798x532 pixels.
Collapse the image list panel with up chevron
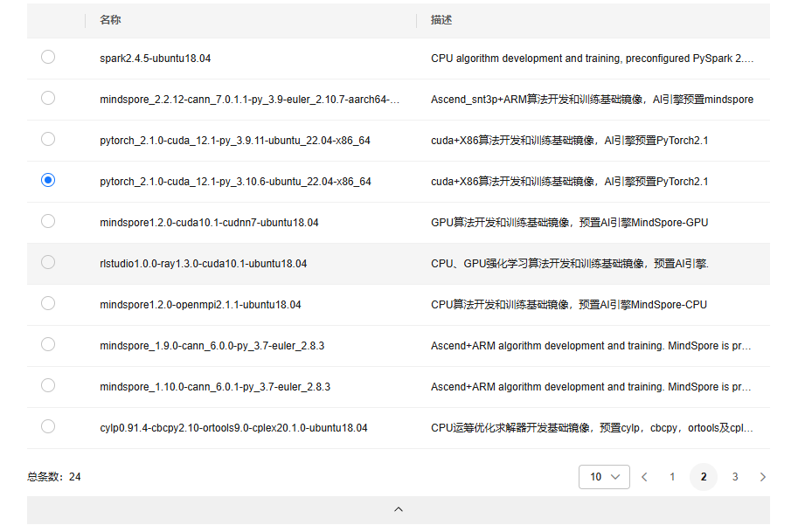coord(399,509)
